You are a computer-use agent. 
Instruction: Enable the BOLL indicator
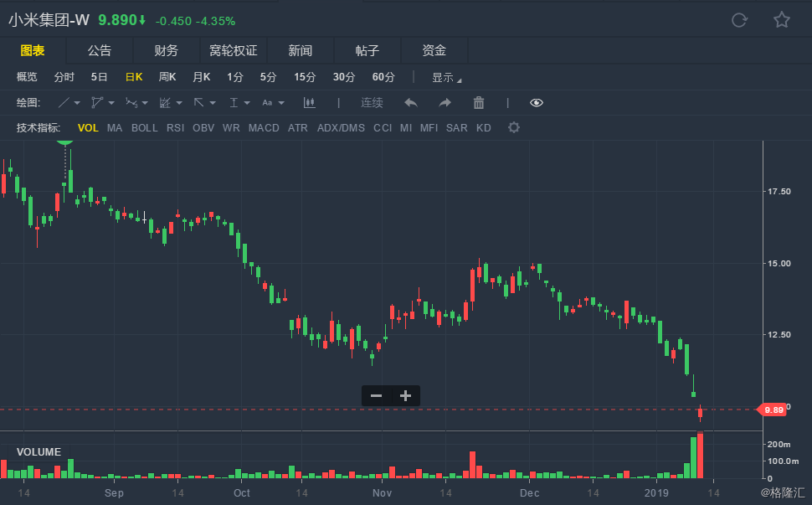[145, 128]
